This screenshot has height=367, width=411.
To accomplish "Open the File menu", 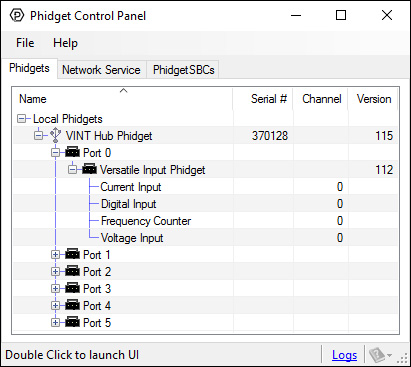I will point(25,43).
